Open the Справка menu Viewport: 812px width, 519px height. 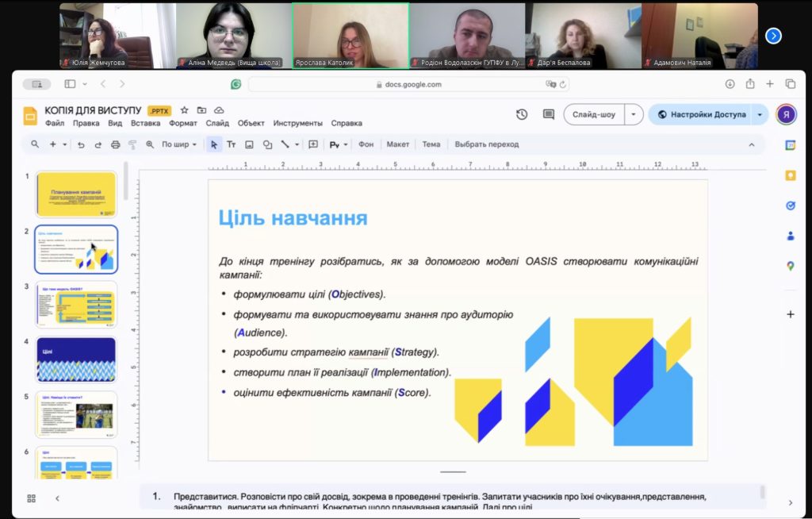coord(347,123)
